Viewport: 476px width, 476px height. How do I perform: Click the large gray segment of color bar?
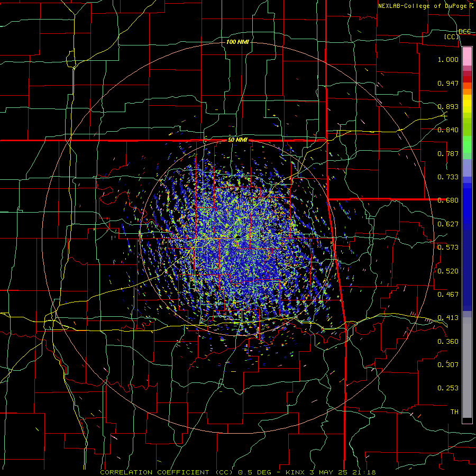pyautogui.click(x=467, y=368)
